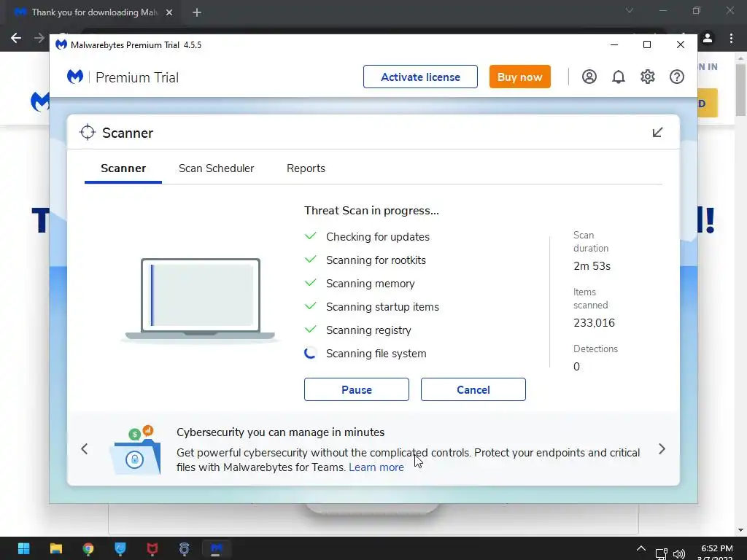Image resolution: width=747 pixels, height=560 pixels.
Task: Expand the system tray hidden icons chevron
Action: 641,548
